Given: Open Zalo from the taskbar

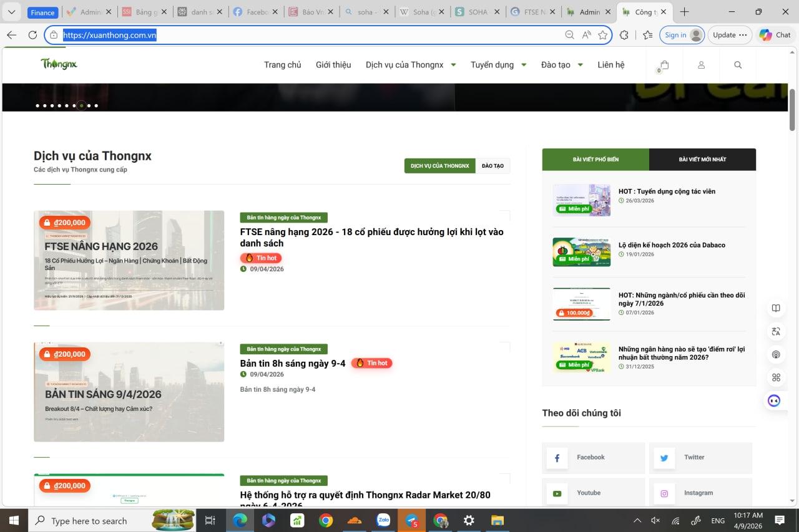Looking at the screenshot, I should [383, 520].
